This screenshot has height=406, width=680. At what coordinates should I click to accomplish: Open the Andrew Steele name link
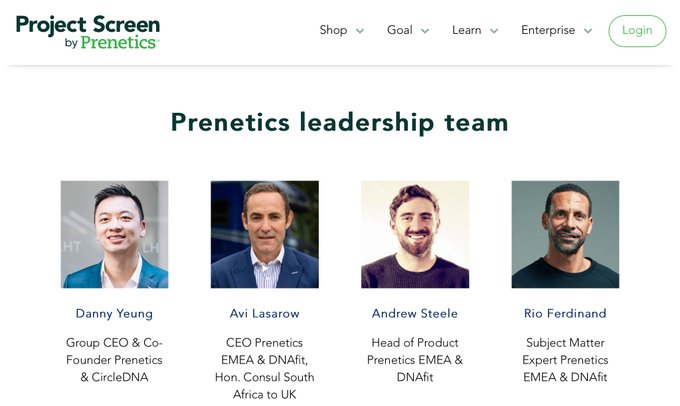tap(415, 313)
